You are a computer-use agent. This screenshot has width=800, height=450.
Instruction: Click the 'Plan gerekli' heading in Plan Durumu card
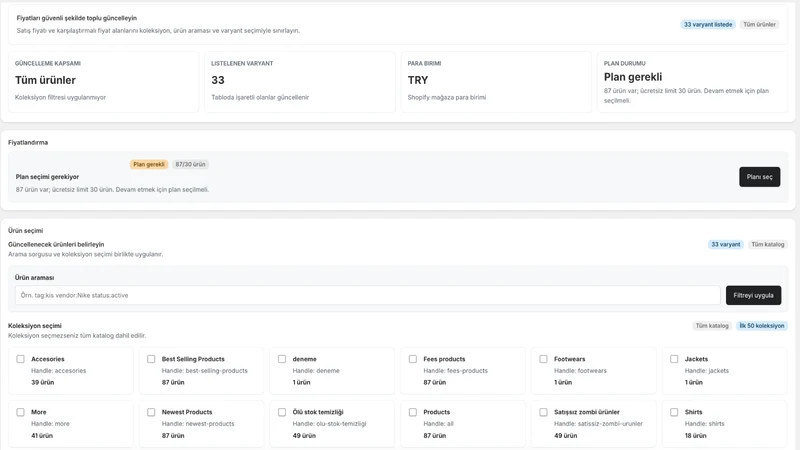tap(633, 77)
